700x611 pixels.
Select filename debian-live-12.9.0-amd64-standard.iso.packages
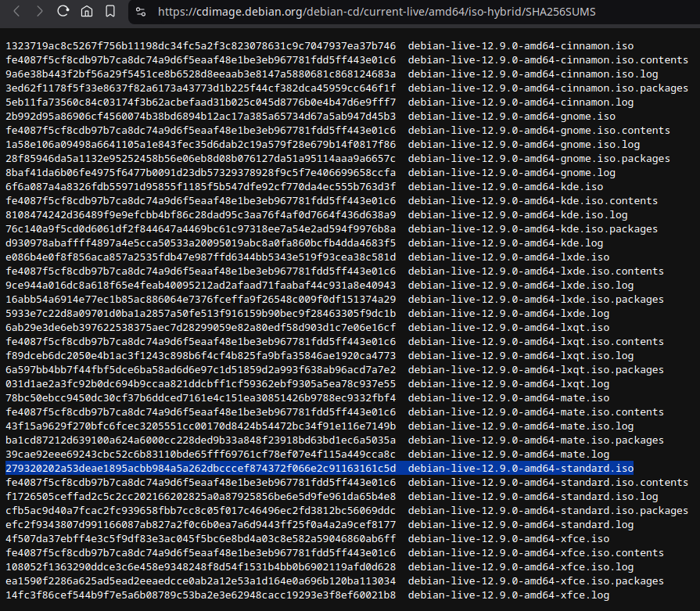click(547, 510)
